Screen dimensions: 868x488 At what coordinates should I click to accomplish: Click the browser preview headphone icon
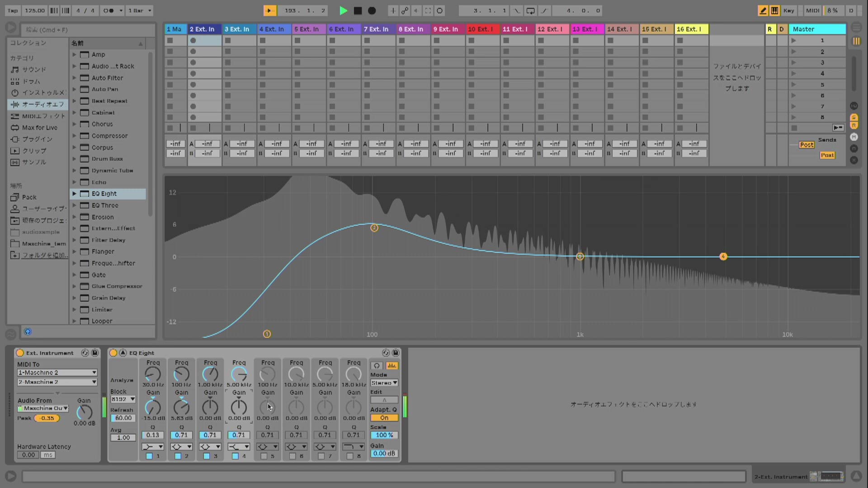point(28,332)
